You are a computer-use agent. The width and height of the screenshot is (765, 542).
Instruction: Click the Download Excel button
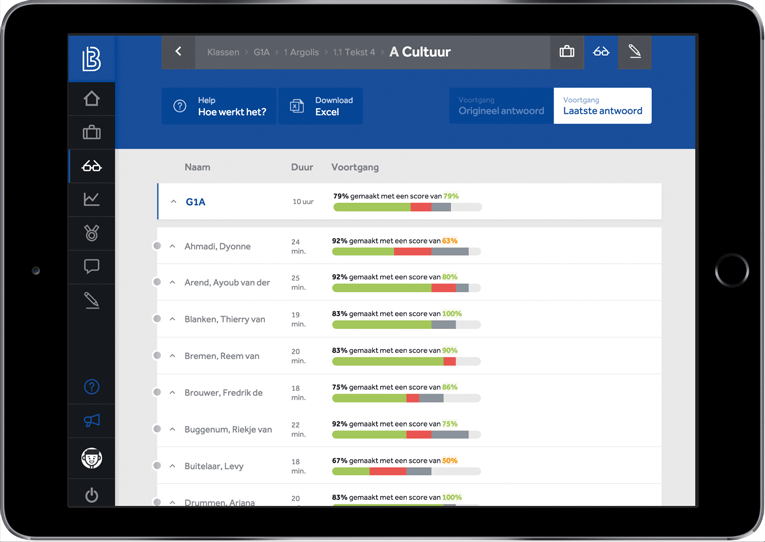321,106
